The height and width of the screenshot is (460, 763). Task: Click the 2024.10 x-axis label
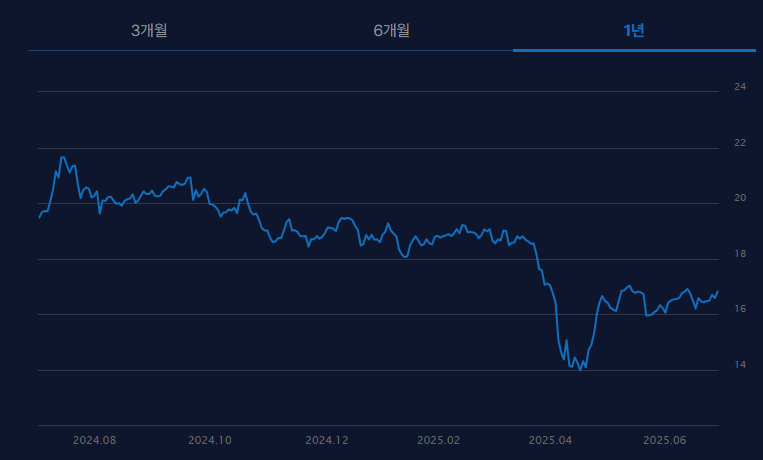(x=210, y=440)
